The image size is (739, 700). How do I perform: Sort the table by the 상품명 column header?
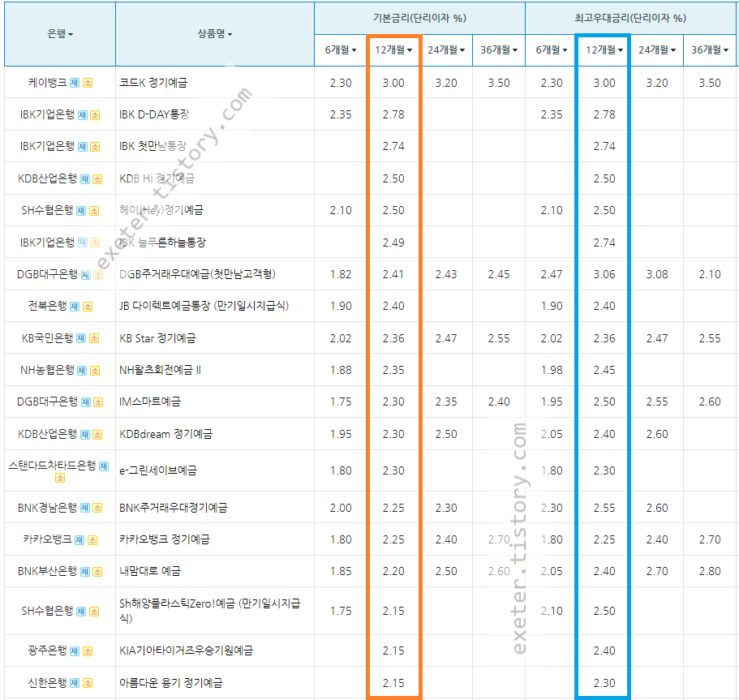(214, 34)
